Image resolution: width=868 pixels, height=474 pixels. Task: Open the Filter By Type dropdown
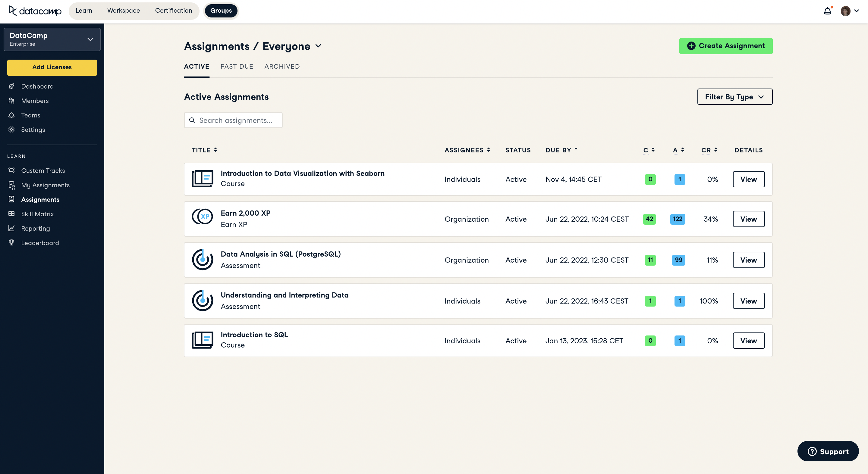(x=734, y=97)
